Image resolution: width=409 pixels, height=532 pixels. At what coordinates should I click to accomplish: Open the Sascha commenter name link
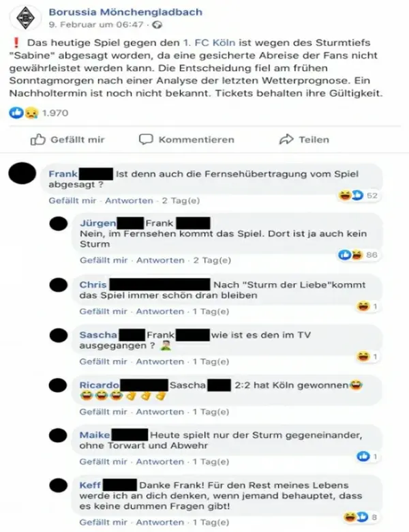click(98, 335)
